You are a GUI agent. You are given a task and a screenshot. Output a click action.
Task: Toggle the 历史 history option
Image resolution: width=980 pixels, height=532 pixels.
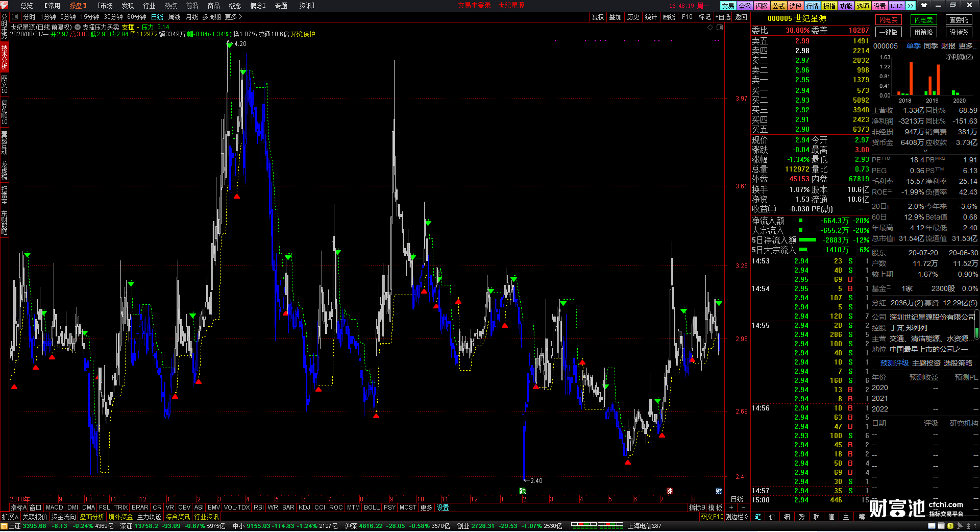point(633,17)
